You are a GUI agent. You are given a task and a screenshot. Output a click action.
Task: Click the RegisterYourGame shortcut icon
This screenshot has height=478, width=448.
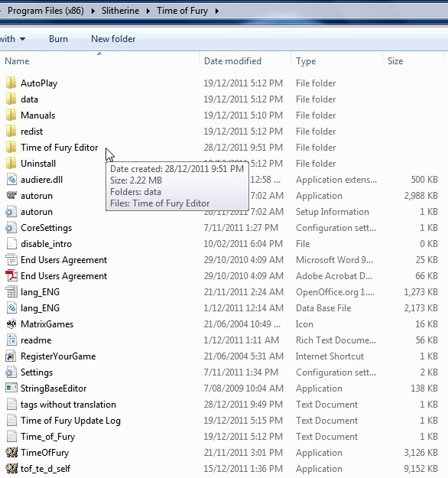coord(11,356)
